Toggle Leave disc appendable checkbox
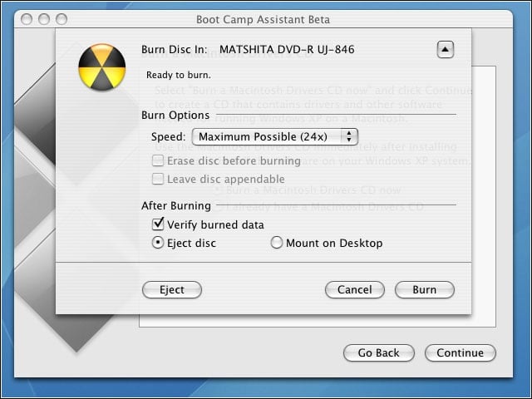The image size is (532, 399). click(x=158, y=179)
